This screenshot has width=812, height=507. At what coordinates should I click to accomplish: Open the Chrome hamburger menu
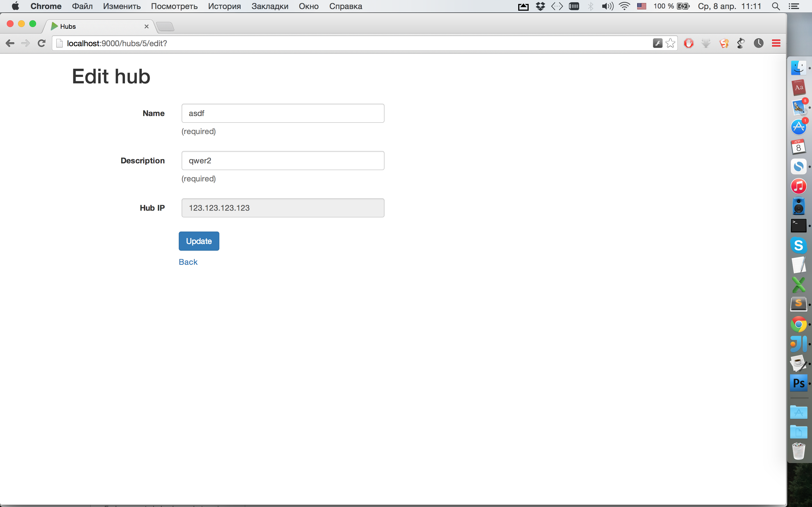(776, 43)
